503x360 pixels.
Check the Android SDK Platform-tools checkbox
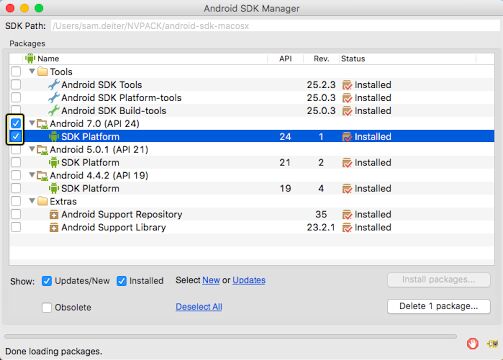point(16,97)
